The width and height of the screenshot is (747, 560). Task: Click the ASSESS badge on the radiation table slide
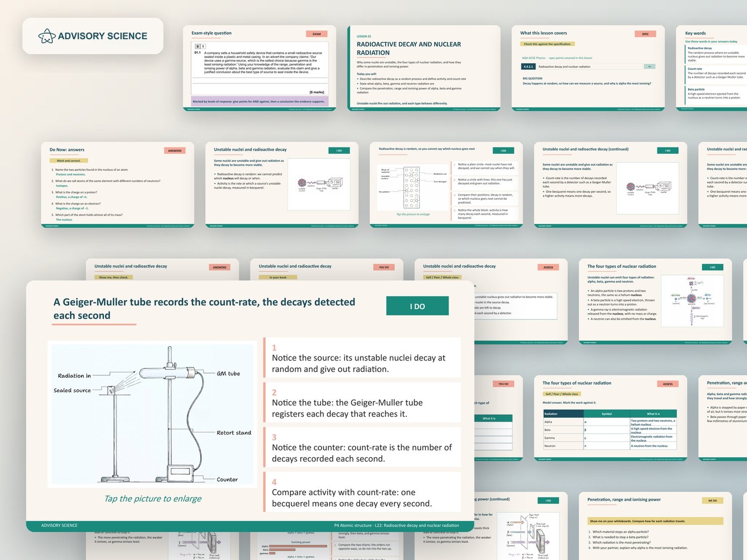click(x=668, y=384)
